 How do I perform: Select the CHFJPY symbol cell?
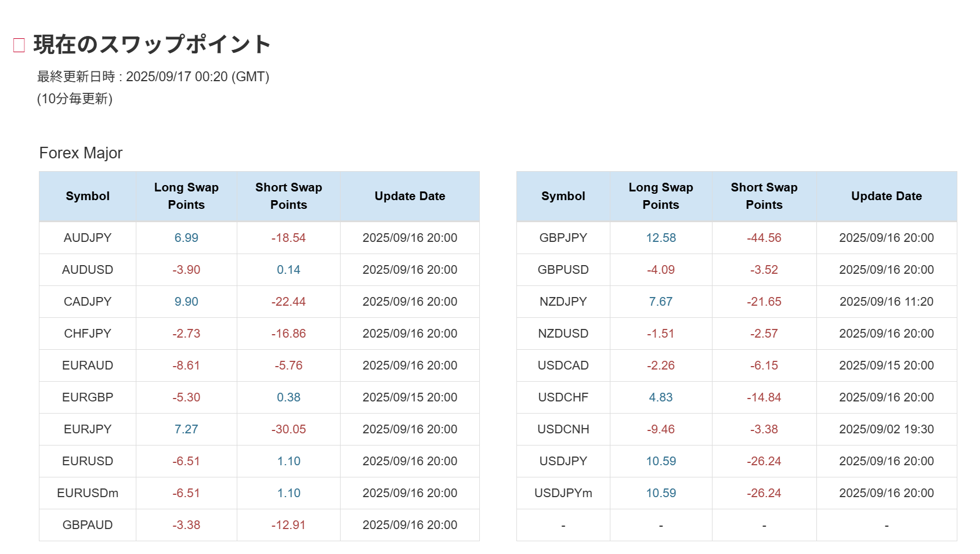click(88, 334)
